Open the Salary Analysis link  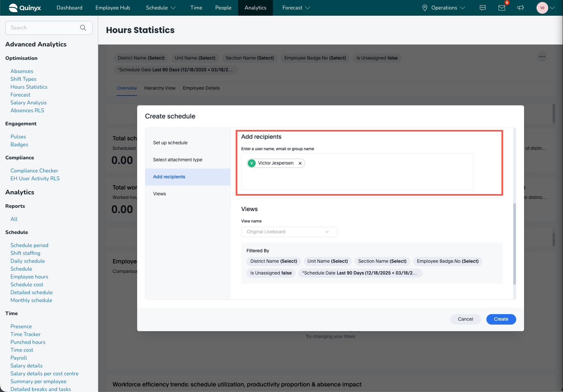pos(28,103)
